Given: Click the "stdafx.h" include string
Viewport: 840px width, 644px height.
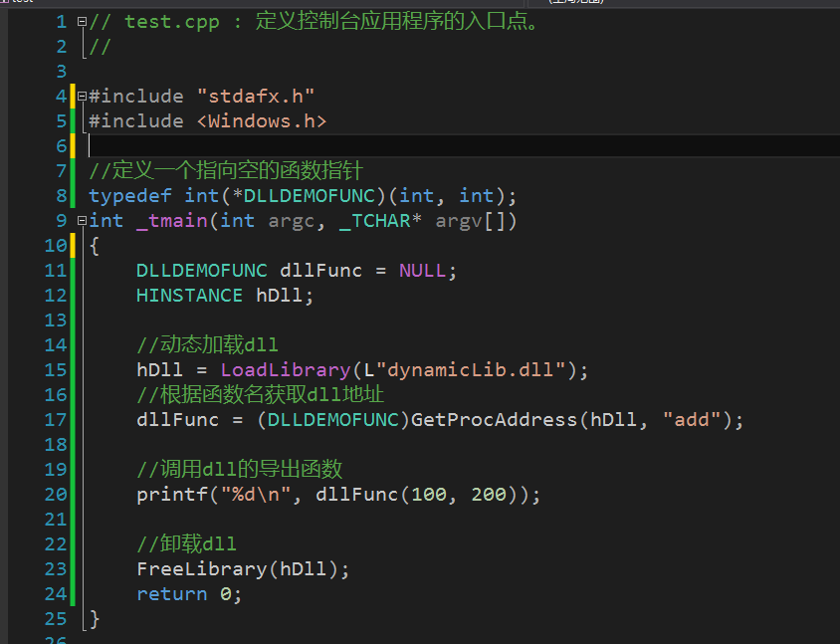Looking at the screenshot, I should coord(256,97).
